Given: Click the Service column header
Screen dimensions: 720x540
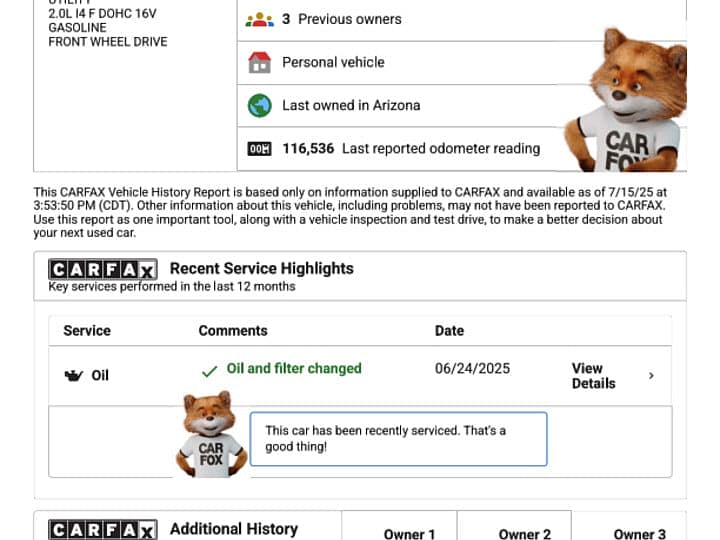Looking at the screenshot, I should (87, 331).
